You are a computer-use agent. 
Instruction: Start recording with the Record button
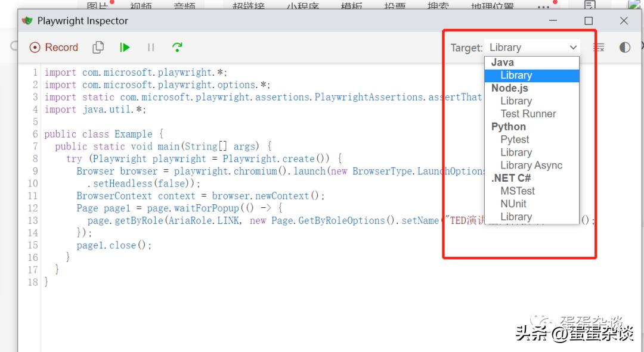pos(54,48)
